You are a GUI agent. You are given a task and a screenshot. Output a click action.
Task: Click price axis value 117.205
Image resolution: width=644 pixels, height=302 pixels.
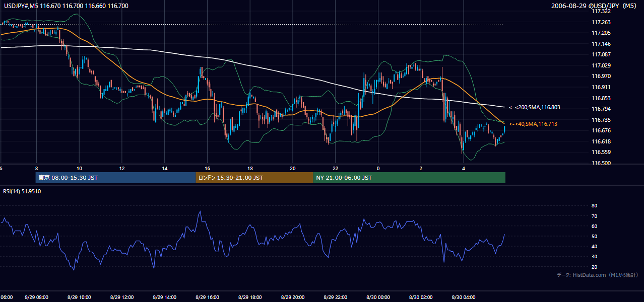(x=601, y=33)
